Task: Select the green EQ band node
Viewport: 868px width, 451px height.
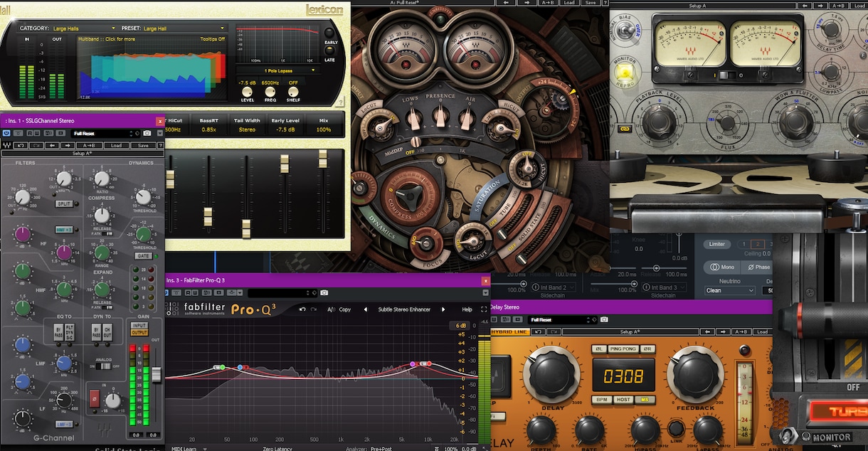Action: pyautogui.click(x=223, y=367)
